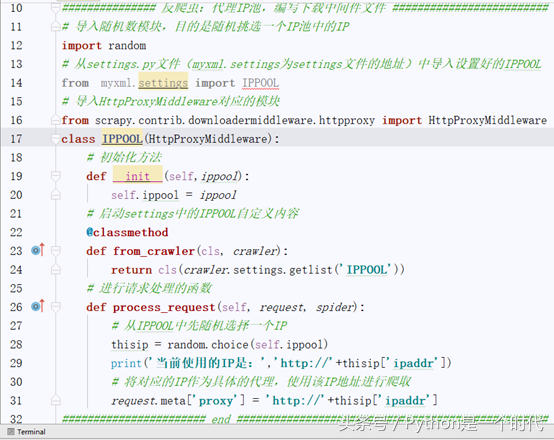Viewport: 554px width, 440px height.
Task: Click the 'proxy' key string on line 31
Action: [216, 401]
